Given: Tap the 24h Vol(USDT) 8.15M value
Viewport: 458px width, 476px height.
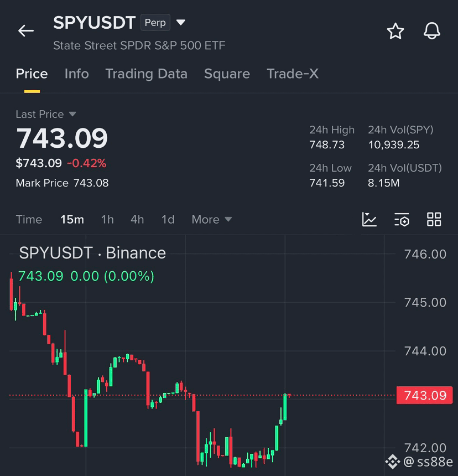Looking at the screenshot, I should click(x=384, y=183).
